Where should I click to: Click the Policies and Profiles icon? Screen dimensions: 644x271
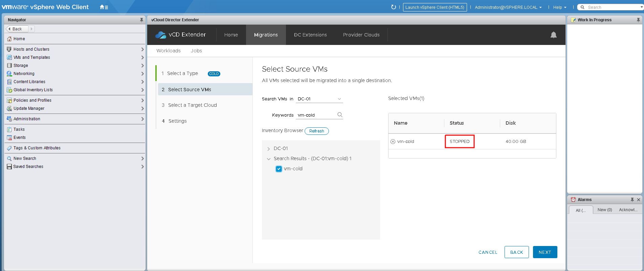click(9, 100)
